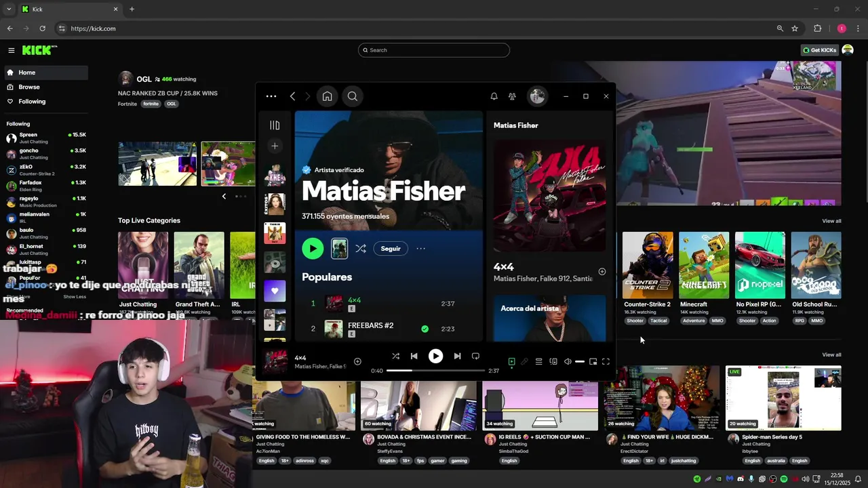Toggle the saved checkmark for FREEBARS #2

click(425, 329)
